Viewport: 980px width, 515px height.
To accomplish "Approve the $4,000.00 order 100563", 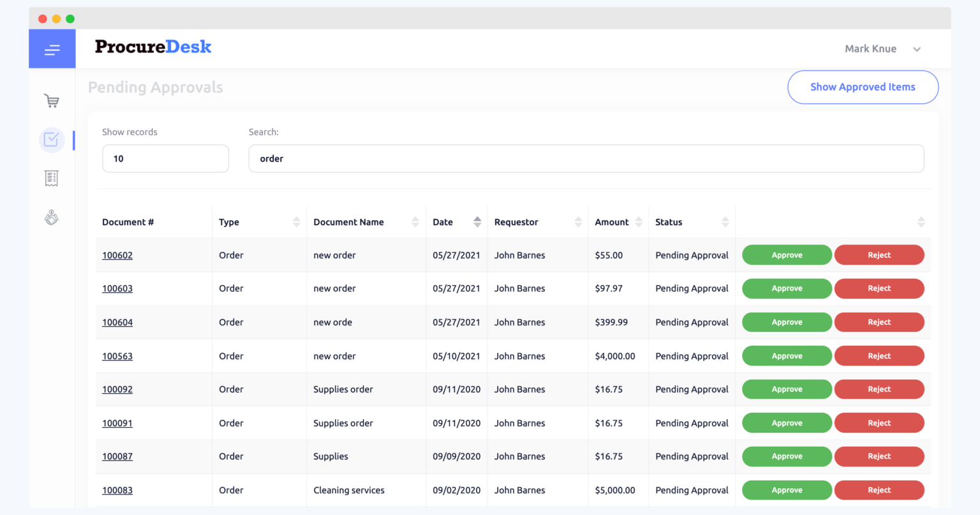I will (x=787, y=355).
